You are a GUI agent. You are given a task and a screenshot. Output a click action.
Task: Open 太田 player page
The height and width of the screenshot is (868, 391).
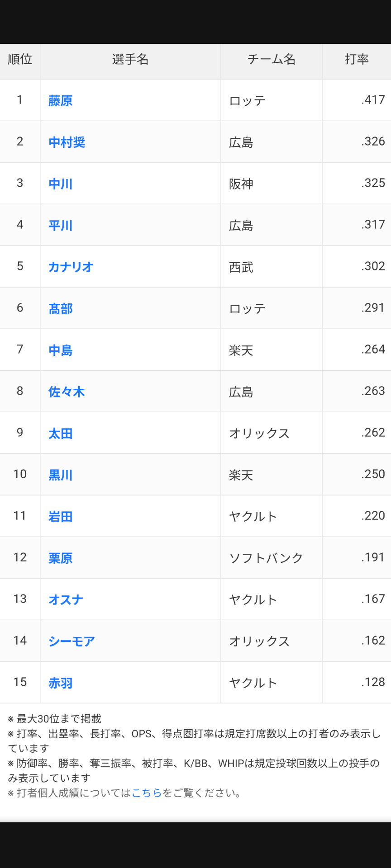pos(61,433)
